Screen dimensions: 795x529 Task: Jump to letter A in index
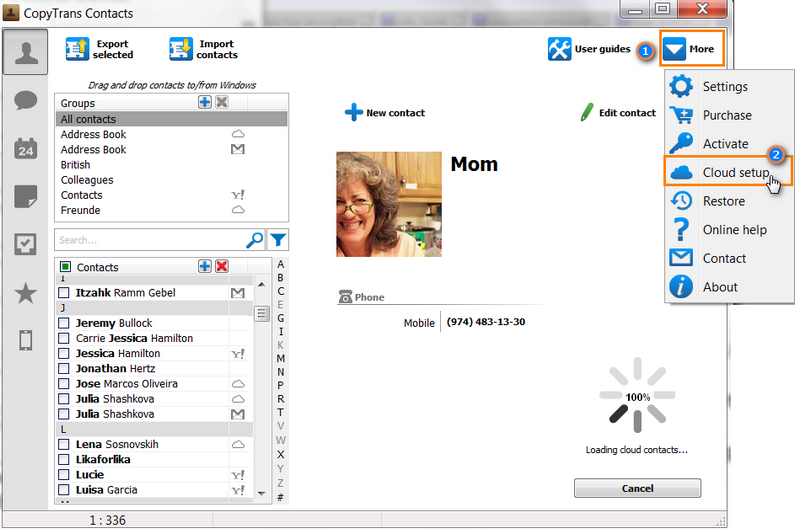(x=280, y=264)
